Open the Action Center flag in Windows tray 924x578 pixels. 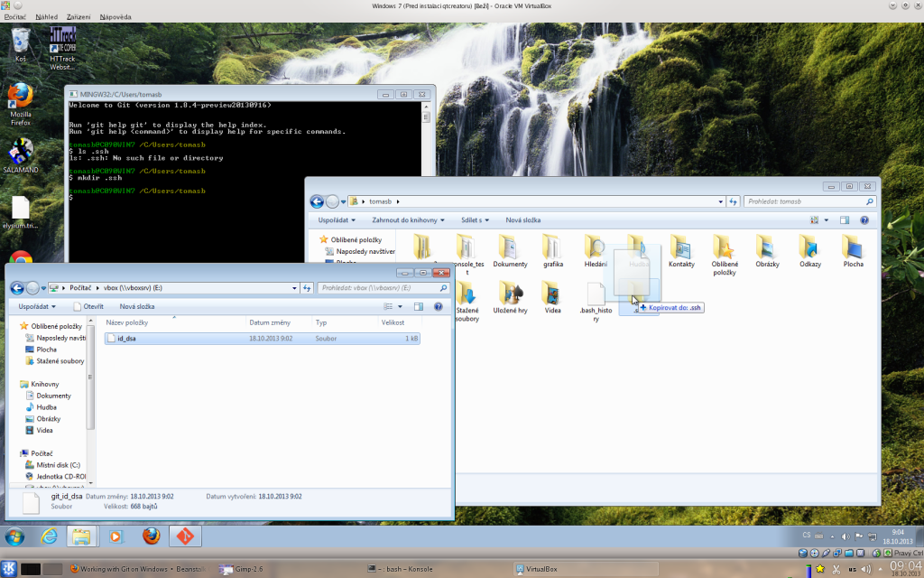859,536
